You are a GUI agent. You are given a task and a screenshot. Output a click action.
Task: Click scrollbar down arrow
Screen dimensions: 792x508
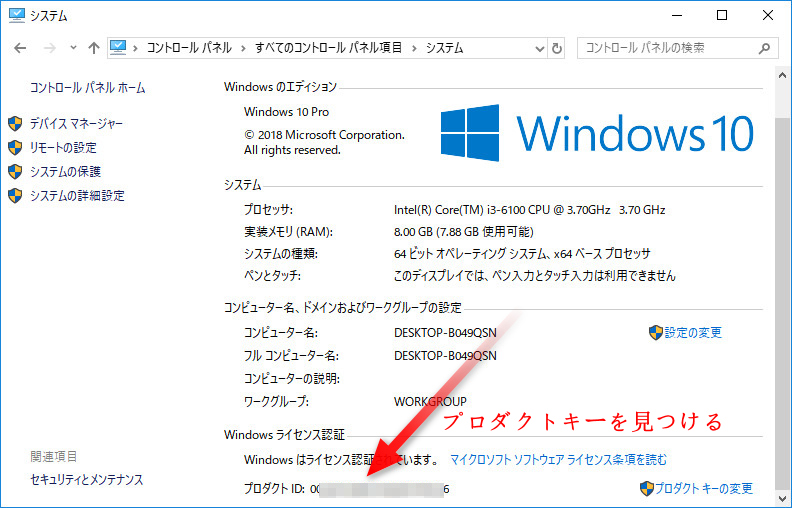tap(782, 497)
